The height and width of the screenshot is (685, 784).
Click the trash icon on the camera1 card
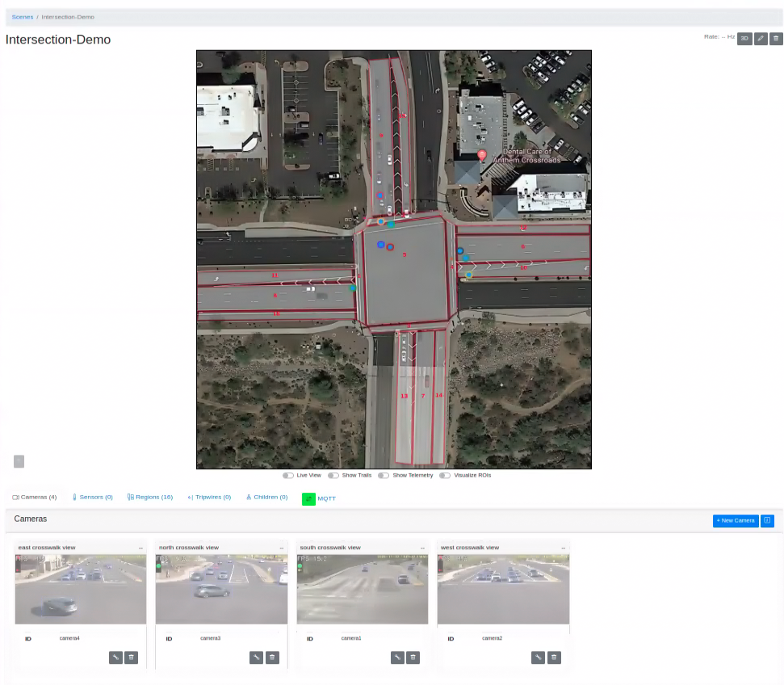pyautogui.click(x=413, y=658)
